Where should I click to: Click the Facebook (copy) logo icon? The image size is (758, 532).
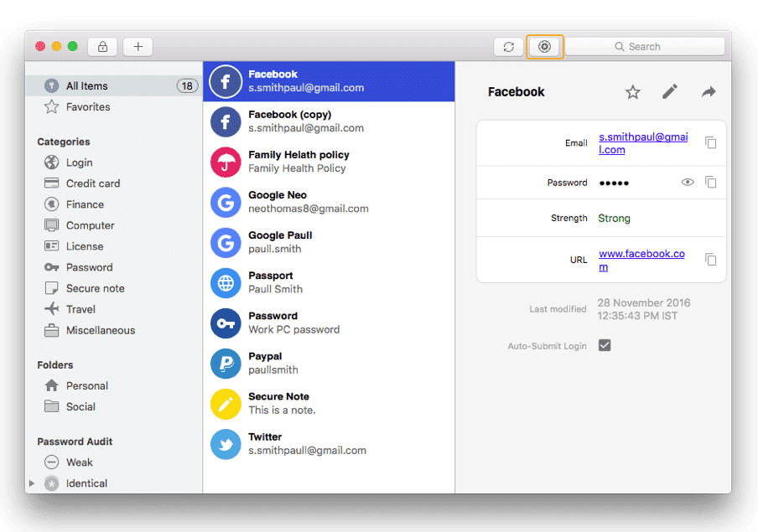point(226,121)
